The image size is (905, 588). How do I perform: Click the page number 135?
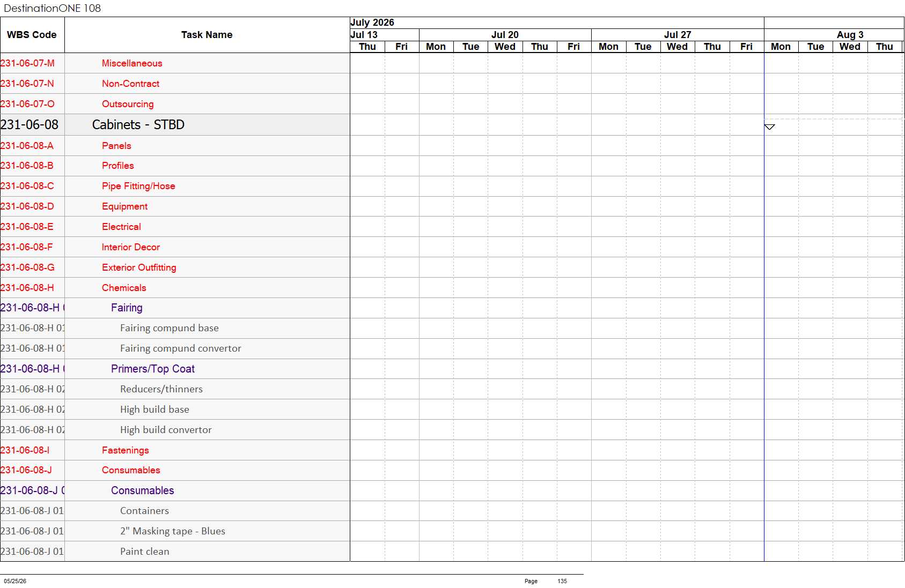click(x=562, y=581)
